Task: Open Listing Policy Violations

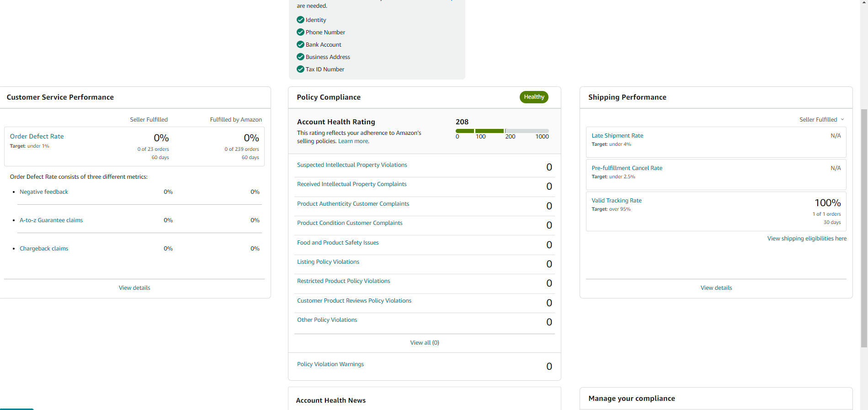Action: [x=328, y=262]
